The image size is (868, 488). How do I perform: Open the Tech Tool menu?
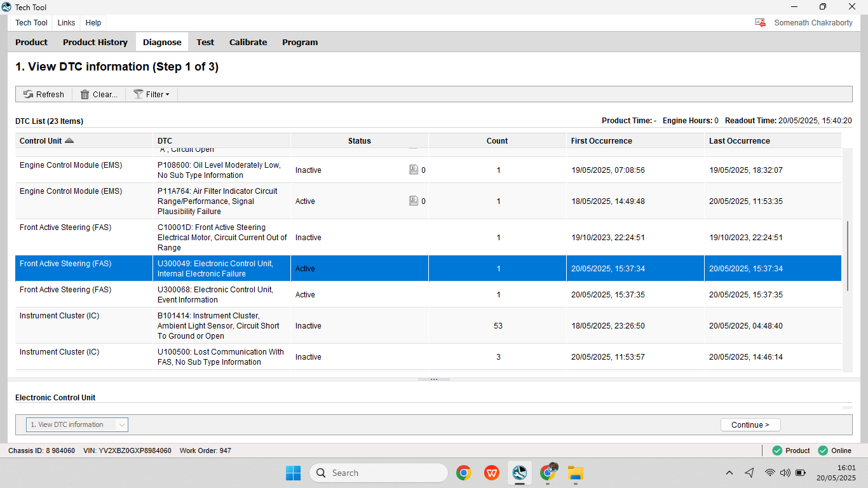click(31, 23)
